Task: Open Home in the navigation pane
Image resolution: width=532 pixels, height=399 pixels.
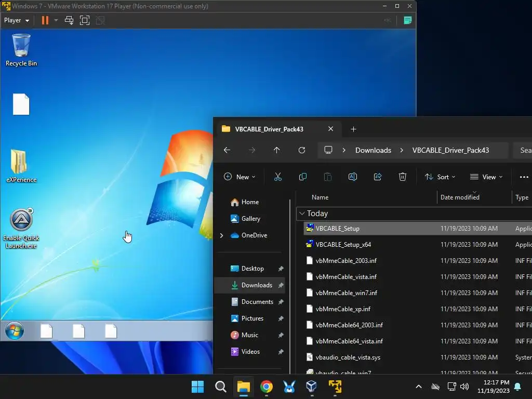Action: [x=250, y=202]
